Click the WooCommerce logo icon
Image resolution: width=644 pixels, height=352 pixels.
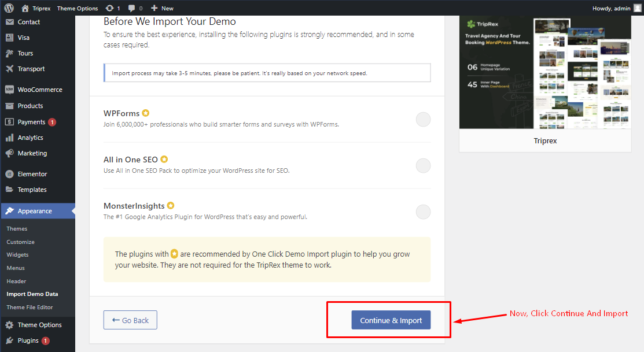point(10,90)
